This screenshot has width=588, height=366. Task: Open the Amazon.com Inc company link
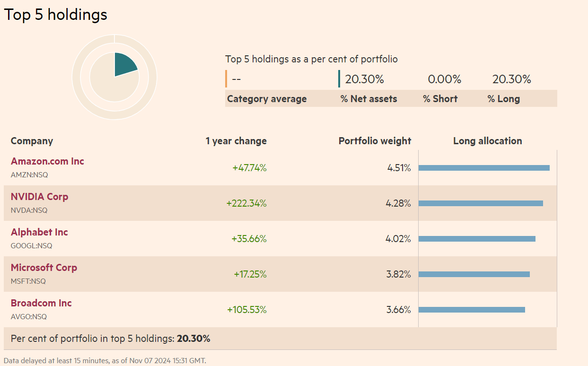point(47,161)
